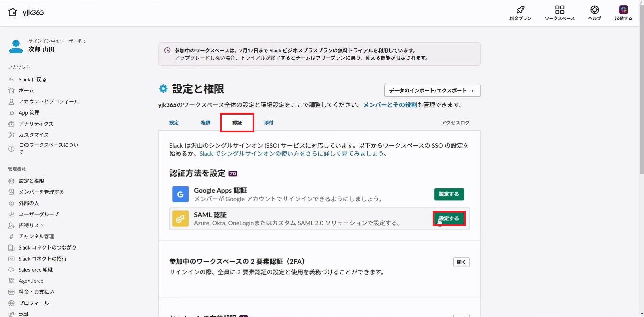Screen dimensions: 644x317
Task: Open the ワークスペース grid icon
Action: click(559, 10)
